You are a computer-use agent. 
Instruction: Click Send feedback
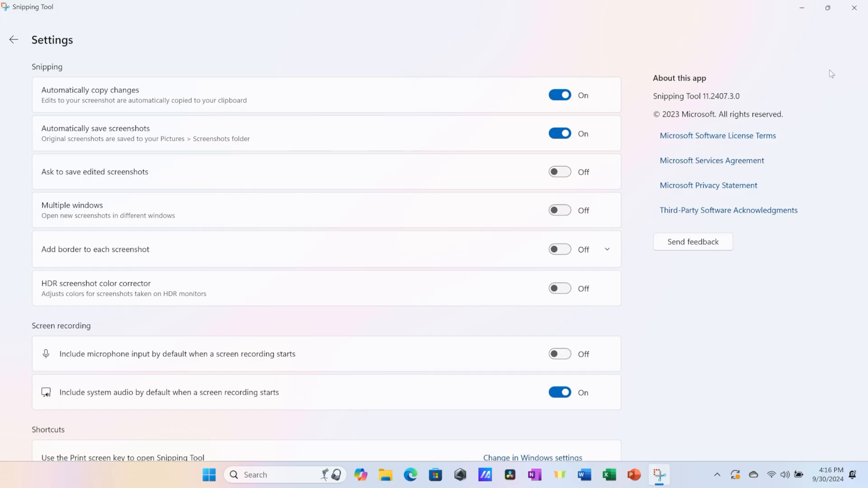click(693, 241)
